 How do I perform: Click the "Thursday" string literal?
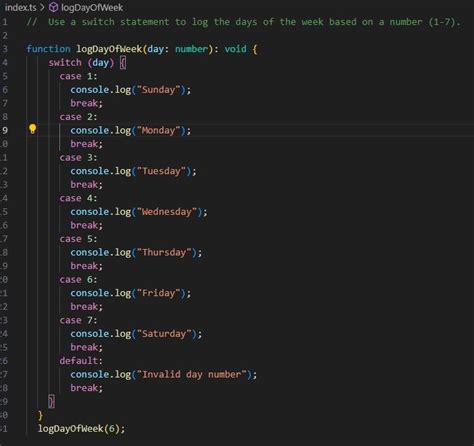click(164, 252)
